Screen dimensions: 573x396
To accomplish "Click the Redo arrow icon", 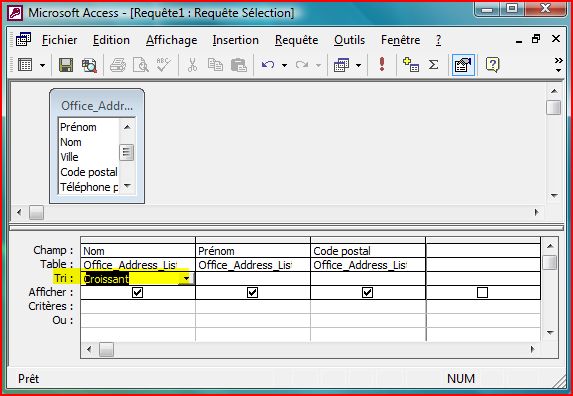I will click(x=302, y=65).
